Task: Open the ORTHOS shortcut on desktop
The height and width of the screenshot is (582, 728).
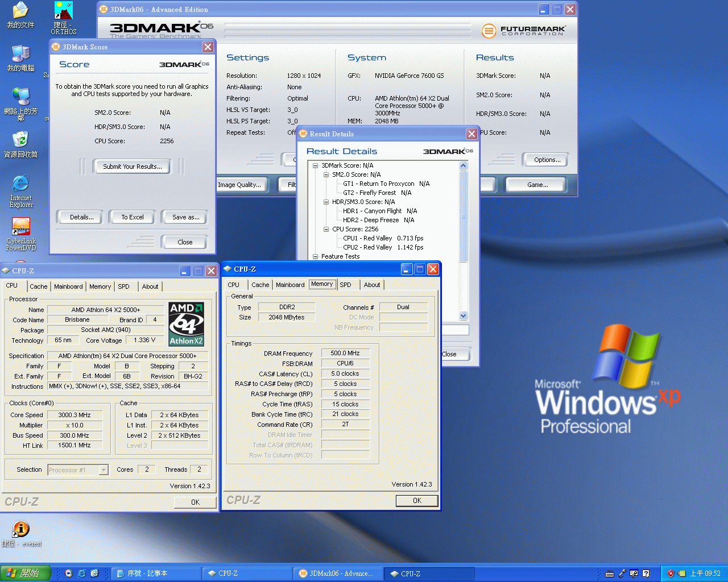Action: [63, 18]
